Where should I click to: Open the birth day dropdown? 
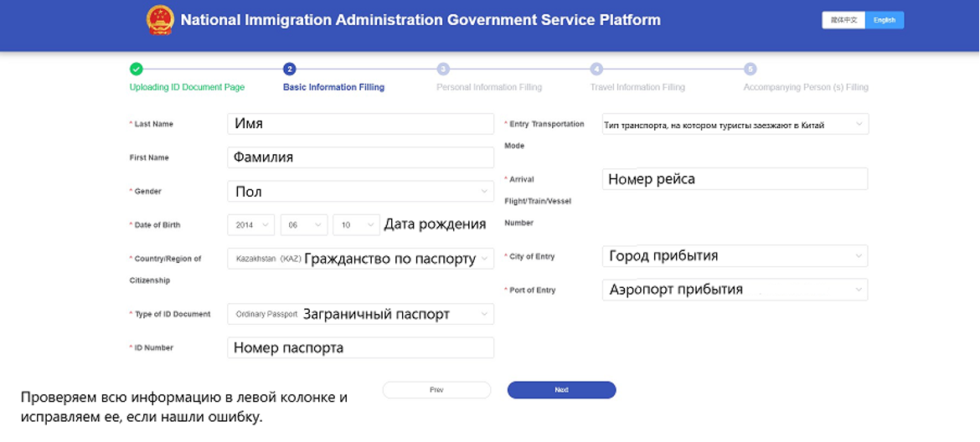point(357,224)
